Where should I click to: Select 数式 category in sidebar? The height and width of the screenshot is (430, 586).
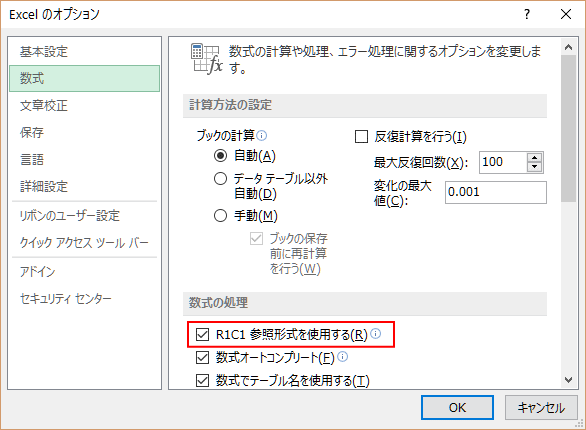84,78
